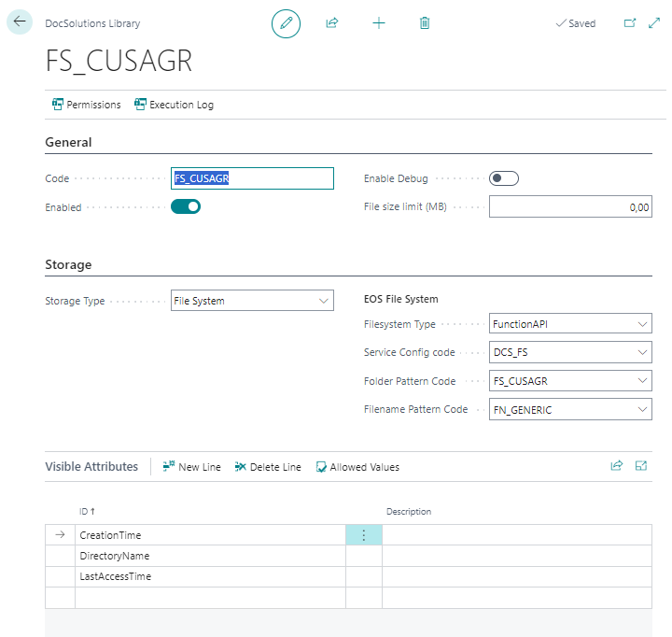The width and height of the screenshot is (672, 637).
Task: Click the File size limit field
Action: click(569, 207)
